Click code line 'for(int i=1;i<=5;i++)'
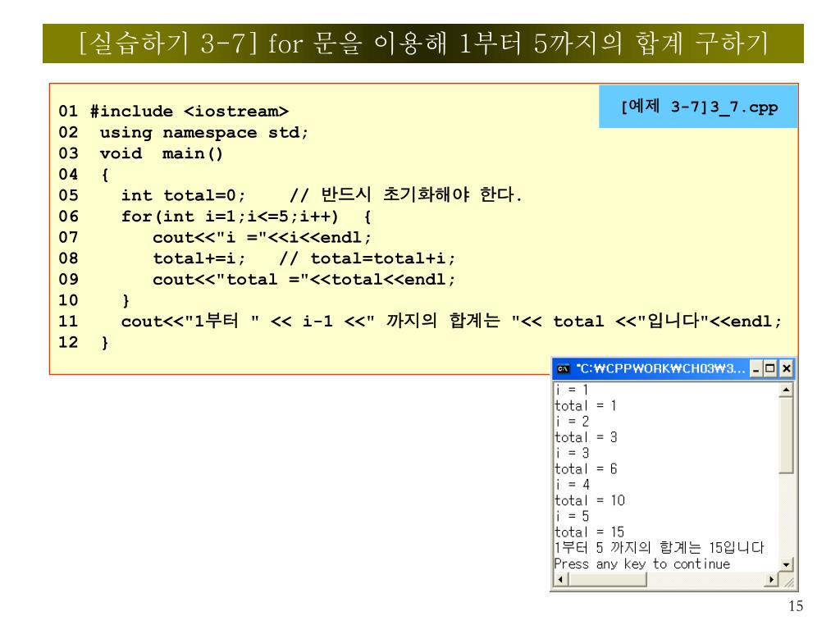This screenshot has height=630, width=840. pyautogui.click(x=230, y=217)
